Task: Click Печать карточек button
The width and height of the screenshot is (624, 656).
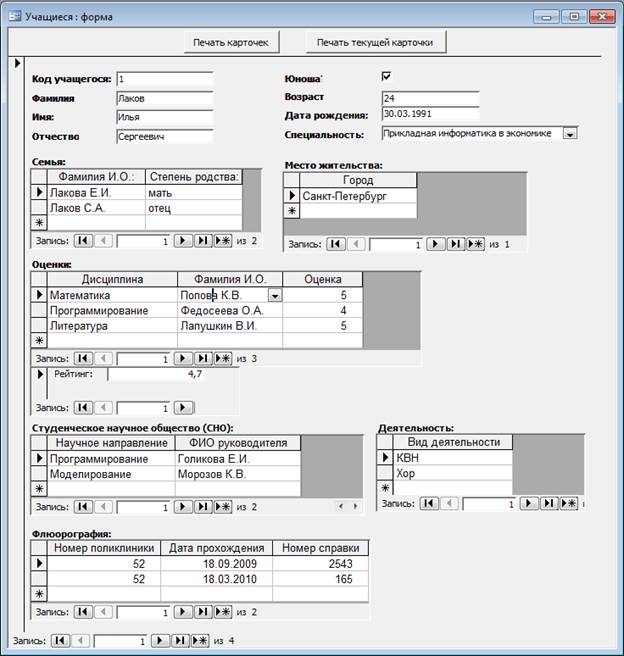Action: coord(231,42)
